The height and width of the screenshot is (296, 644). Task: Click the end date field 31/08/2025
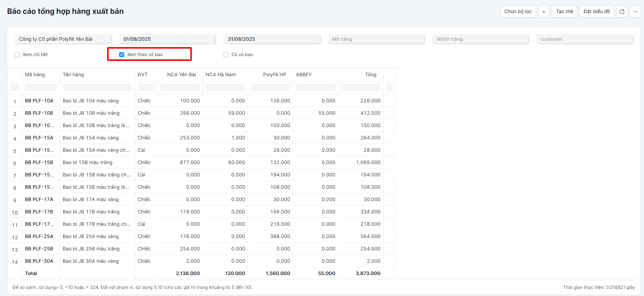tap(272, 39)
